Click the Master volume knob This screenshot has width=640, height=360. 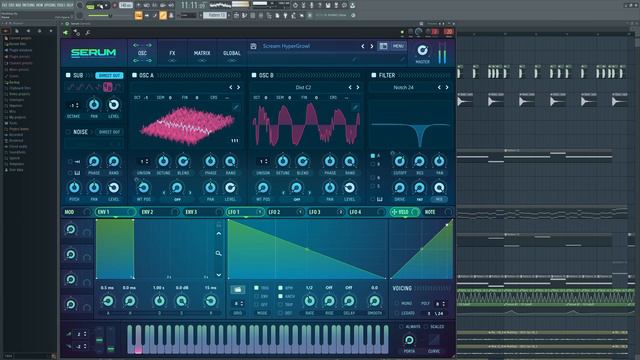[x=422, y=50]
